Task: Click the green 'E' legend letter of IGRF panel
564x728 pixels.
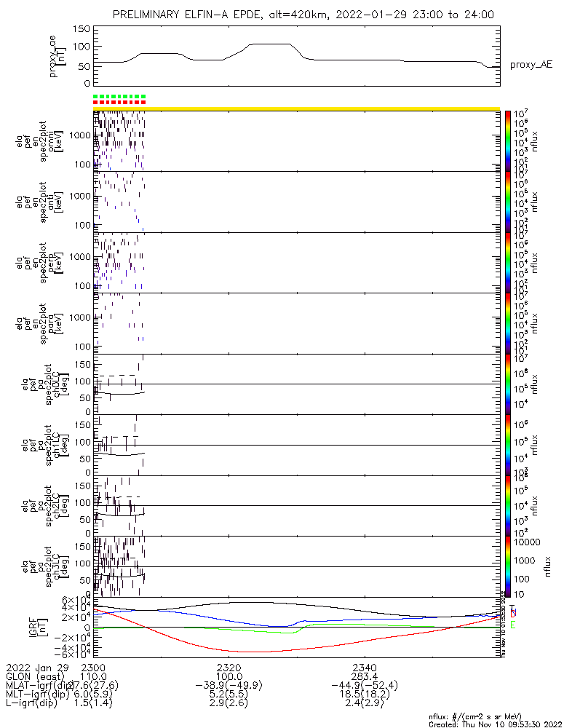Action: [513, 625]
